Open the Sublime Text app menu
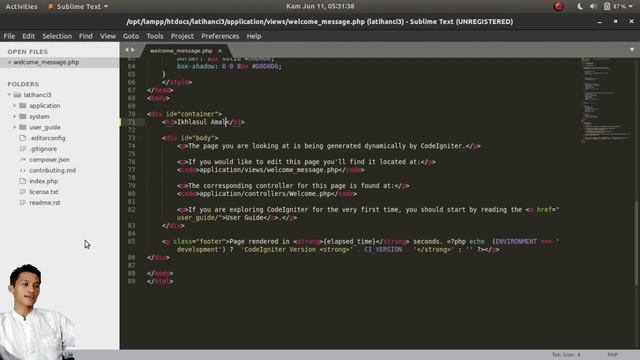The image size is (640, 360). [78, 7]
